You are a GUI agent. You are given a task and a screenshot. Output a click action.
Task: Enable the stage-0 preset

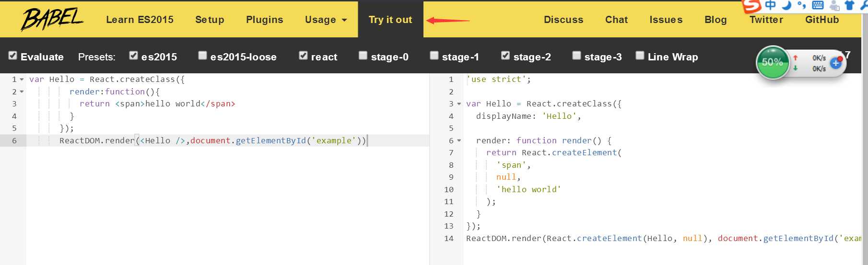point(363,56)
